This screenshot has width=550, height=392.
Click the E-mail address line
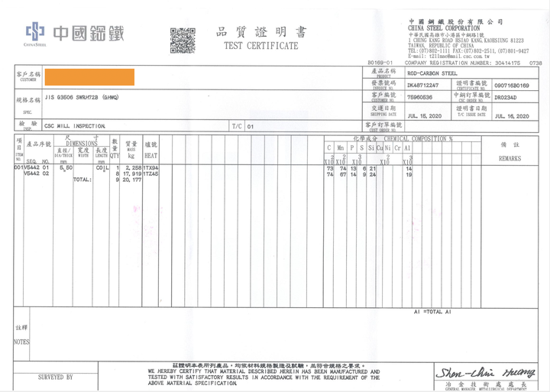pos(448,56)
